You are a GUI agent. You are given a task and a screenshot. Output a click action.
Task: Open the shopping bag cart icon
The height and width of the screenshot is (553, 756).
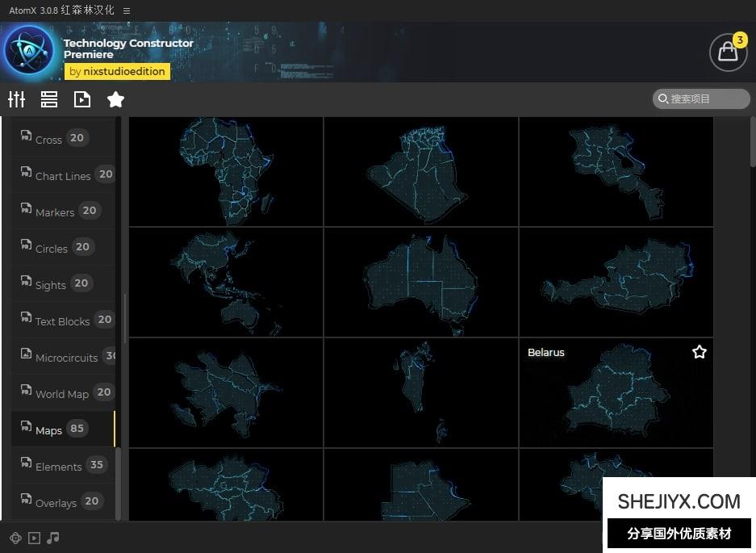click(x=728, y=52)
